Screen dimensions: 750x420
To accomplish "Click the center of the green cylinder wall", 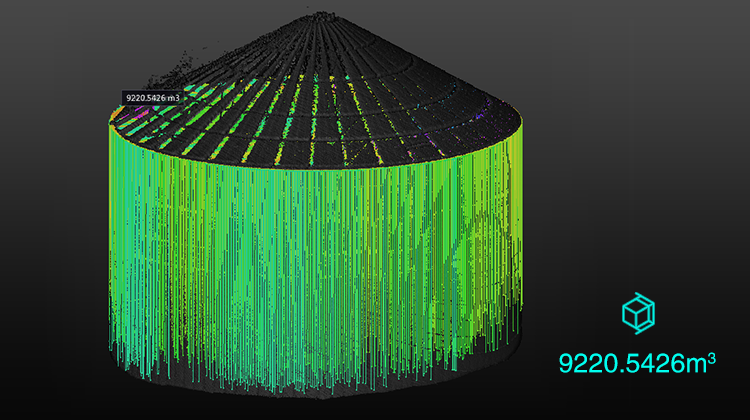I will tap(320, 260).
